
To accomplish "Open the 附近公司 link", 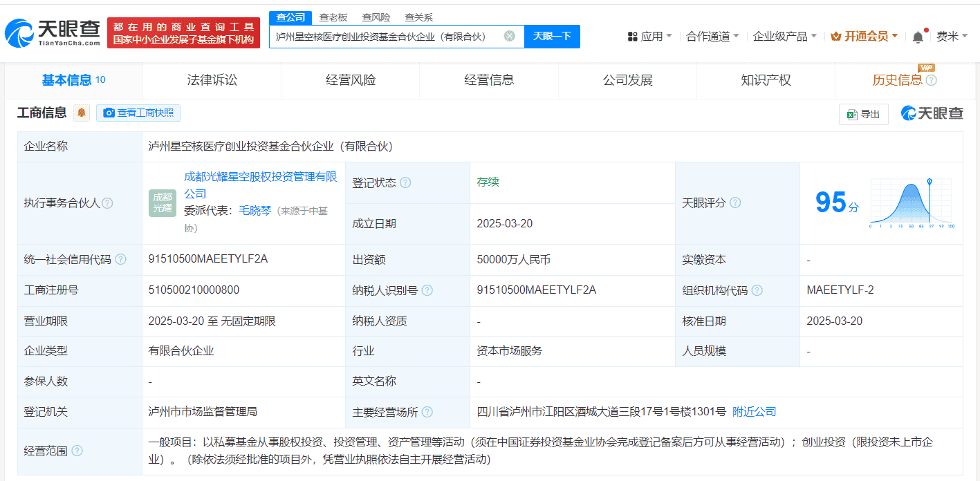I will pyautogui.click(x=754, y=412).
